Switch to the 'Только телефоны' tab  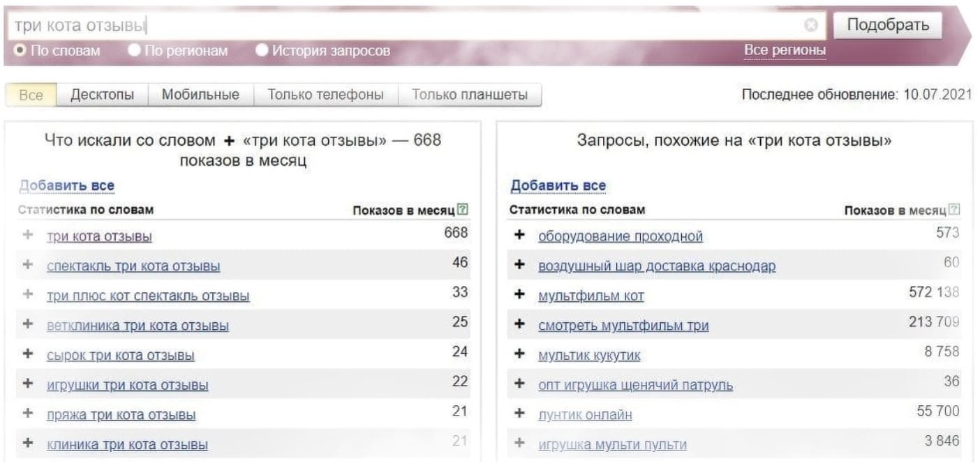(325, 95)
